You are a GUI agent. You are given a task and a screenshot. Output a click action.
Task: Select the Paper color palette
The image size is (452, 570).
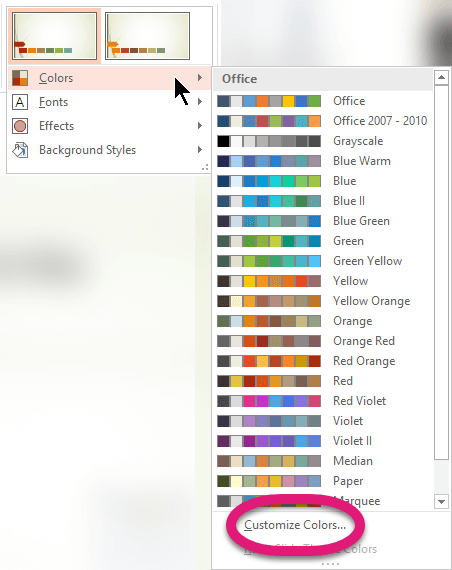323,481
